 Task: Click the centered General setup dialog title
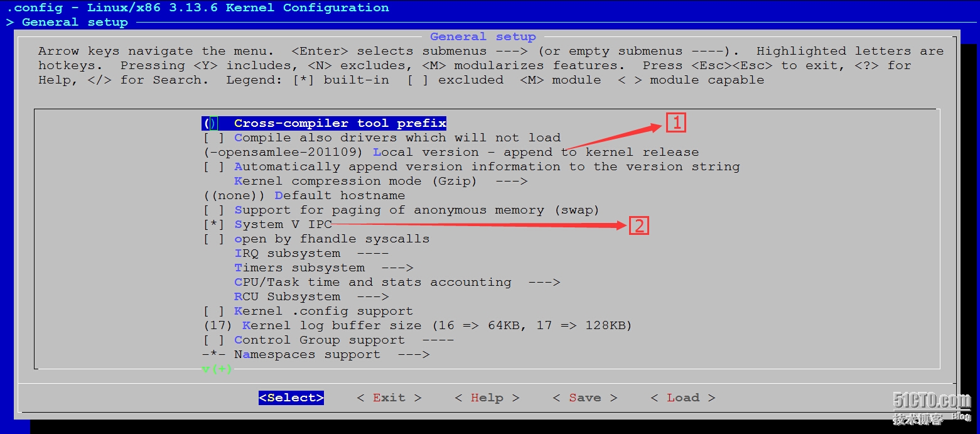click(483, 36)
